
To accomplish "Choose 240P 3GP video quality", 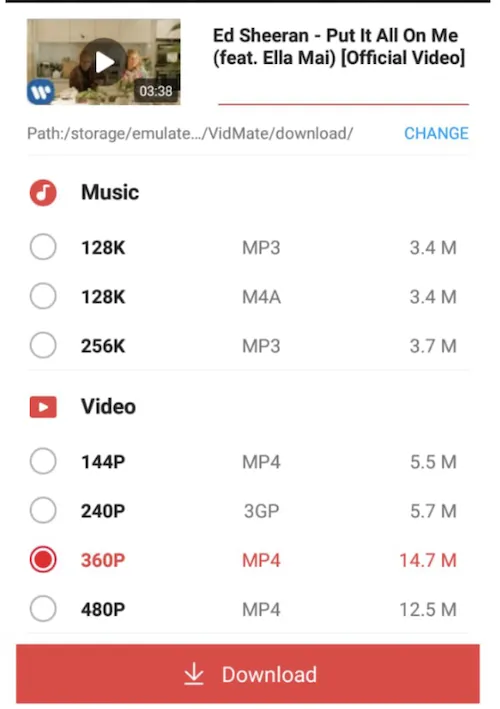I will click(x=43, y=510).
